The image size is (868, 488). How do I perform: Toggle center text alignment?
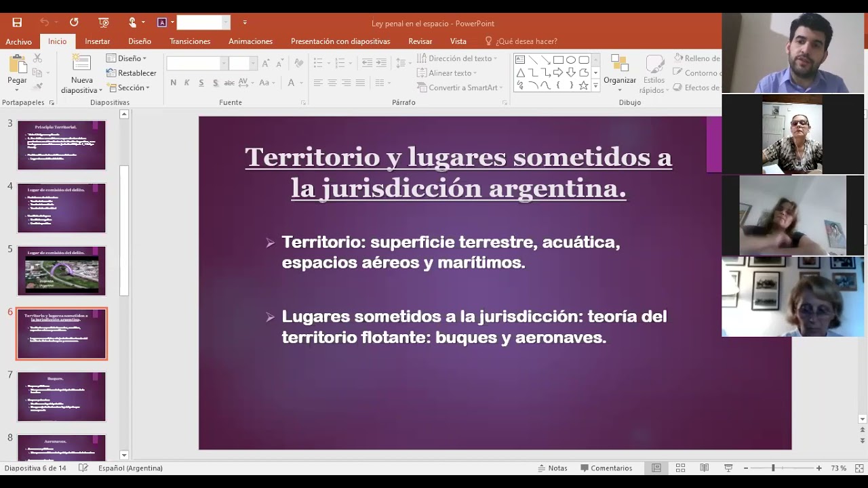(332, 83)
